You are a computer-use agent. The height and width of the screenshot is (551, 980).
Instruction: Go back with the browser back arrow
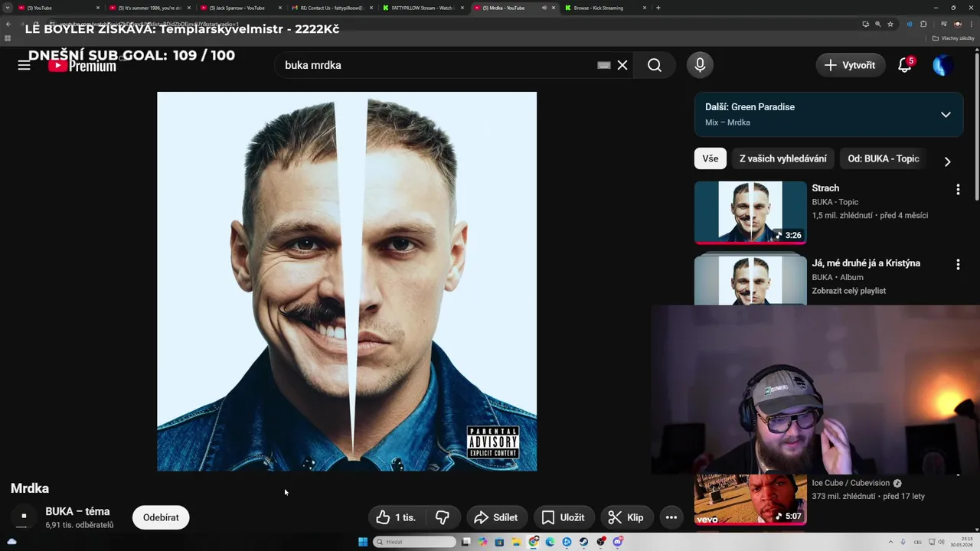pyautogui.click(x=8, y=24)
